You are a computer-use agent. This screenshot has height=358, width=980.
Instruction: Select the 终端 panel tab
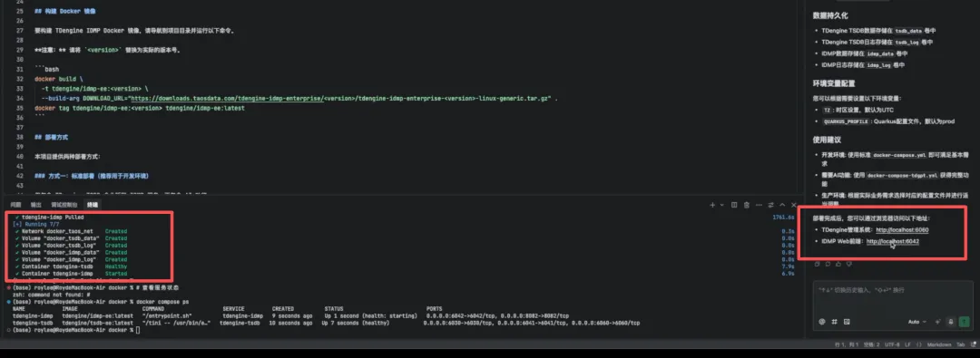tap(93, 204)
